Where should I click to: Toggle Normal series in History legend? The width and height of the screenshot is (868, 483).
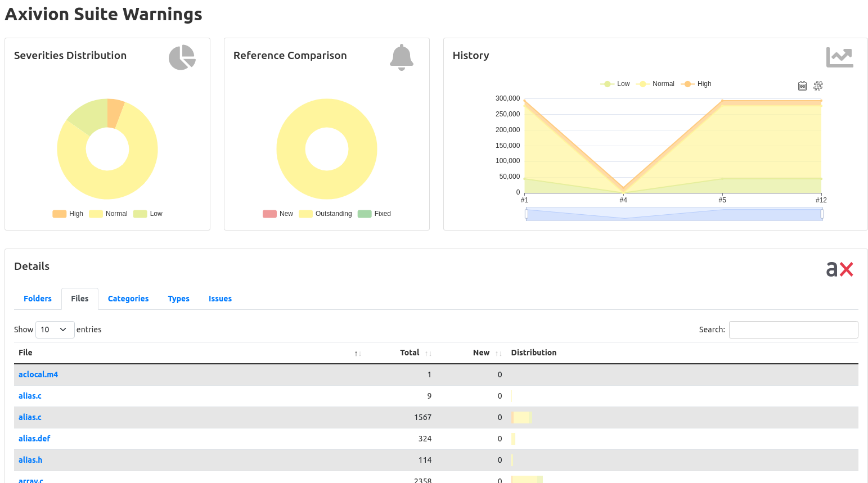(655, 84)
